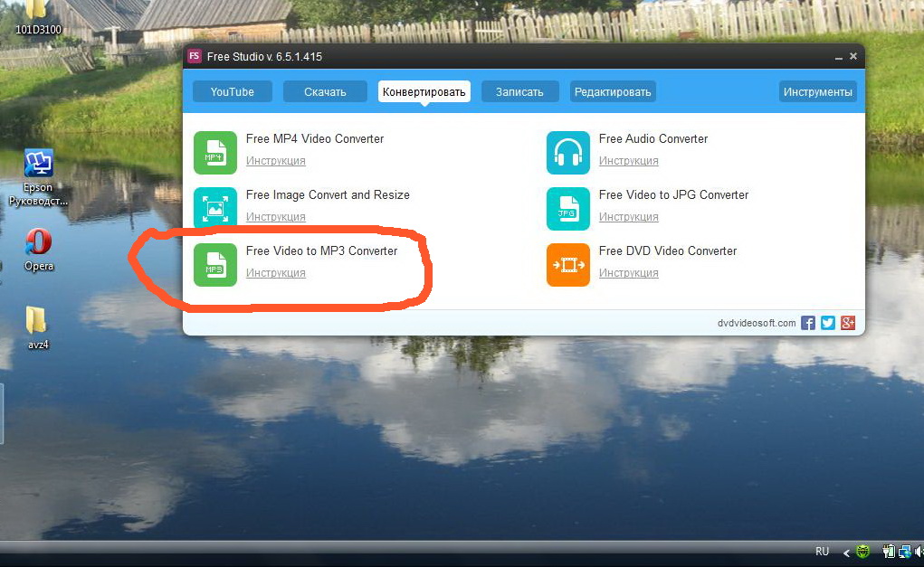Image resolution: width=924 pixels, height=567 pixels.
Task: Select the Конвертировать tab
Action: click(x=424, y=92)
